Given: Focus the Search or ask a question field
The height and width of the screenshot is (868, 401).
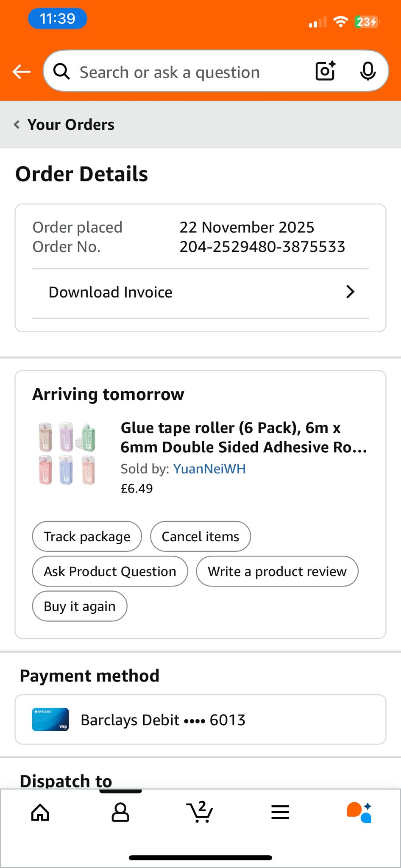Looking at the screenshot, I should (x=178, y=72).
